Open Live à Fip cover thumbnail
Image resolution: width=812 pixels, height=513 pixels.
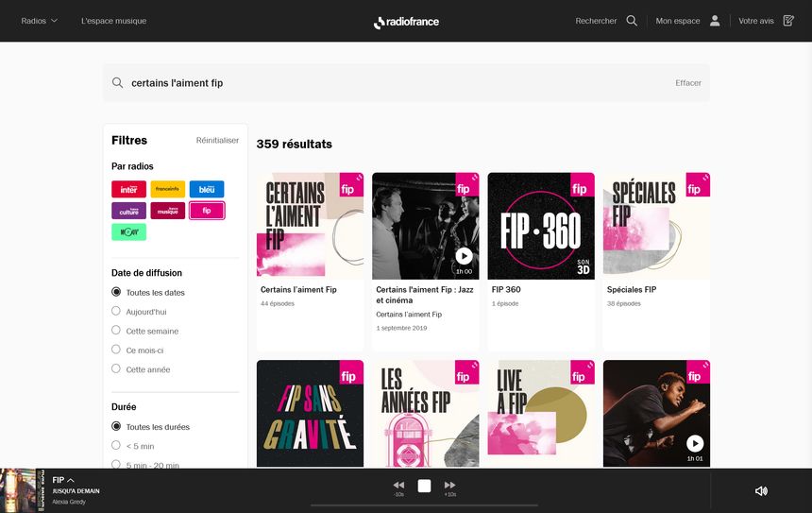(x=541, y=414)
